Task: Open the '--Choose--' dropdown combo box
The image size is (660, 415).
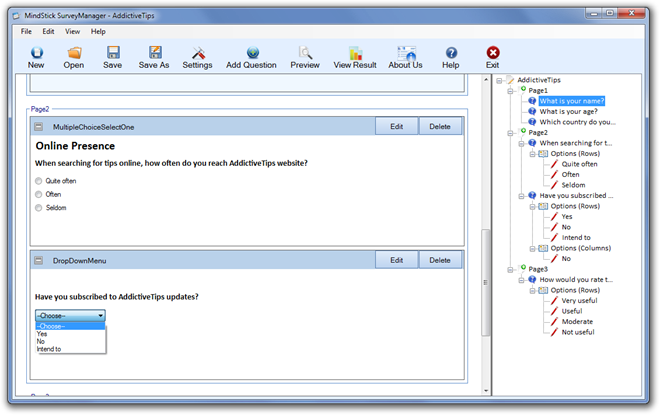Action: [70, 316]
